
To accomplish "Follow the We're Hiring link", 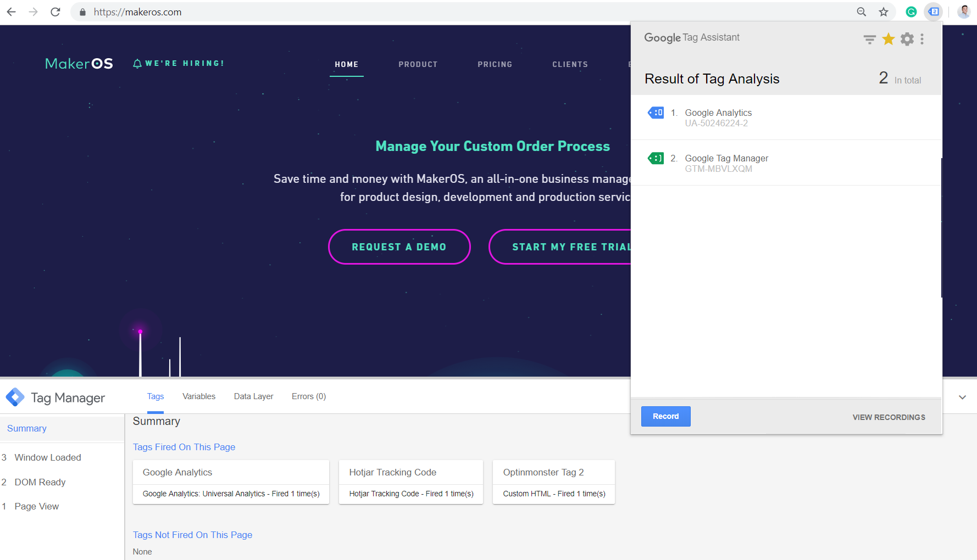I will 185,64.
